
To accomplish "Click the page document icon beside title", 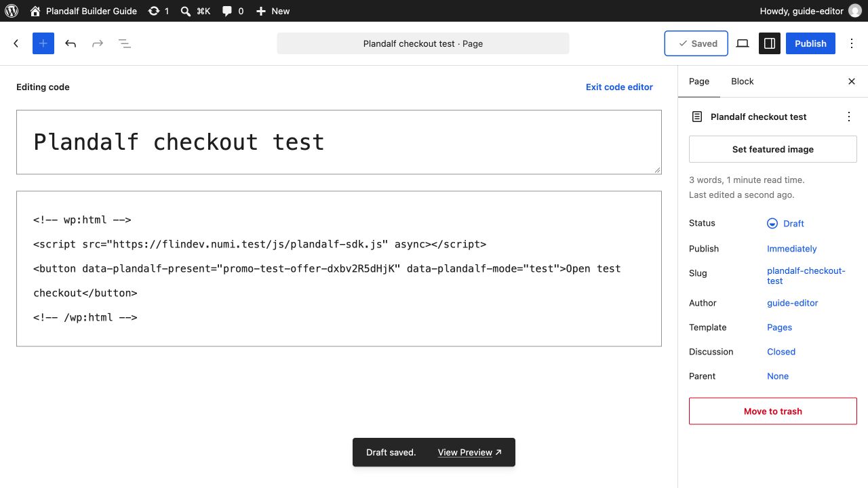I will coord(697,117).
